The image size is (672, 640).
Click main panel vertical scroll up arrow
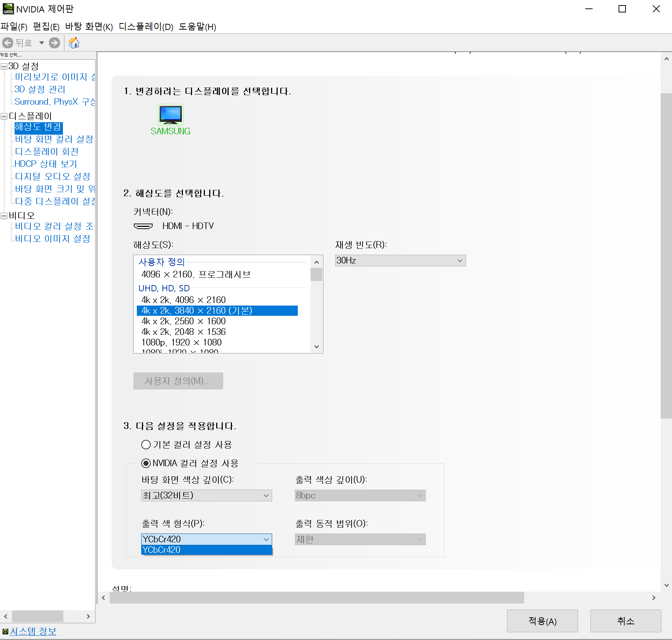point(667,59)
